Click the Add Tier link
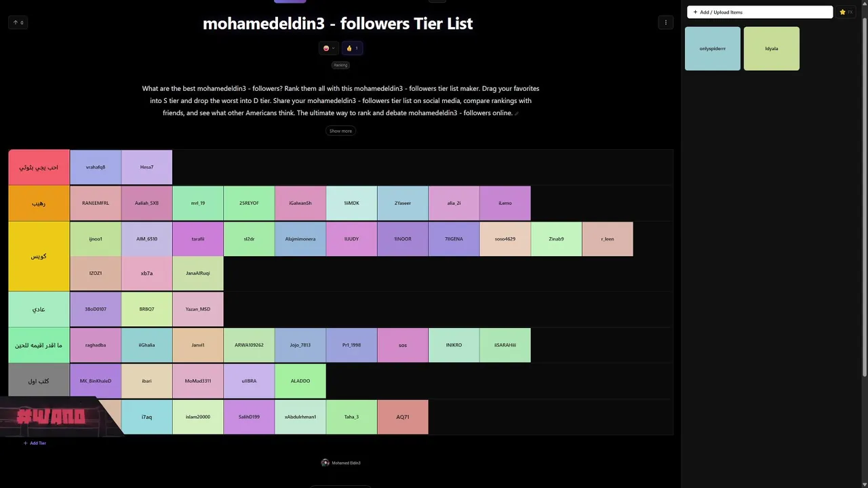The height and width of the screenshot is (488, 868). (x=35, y=443)
